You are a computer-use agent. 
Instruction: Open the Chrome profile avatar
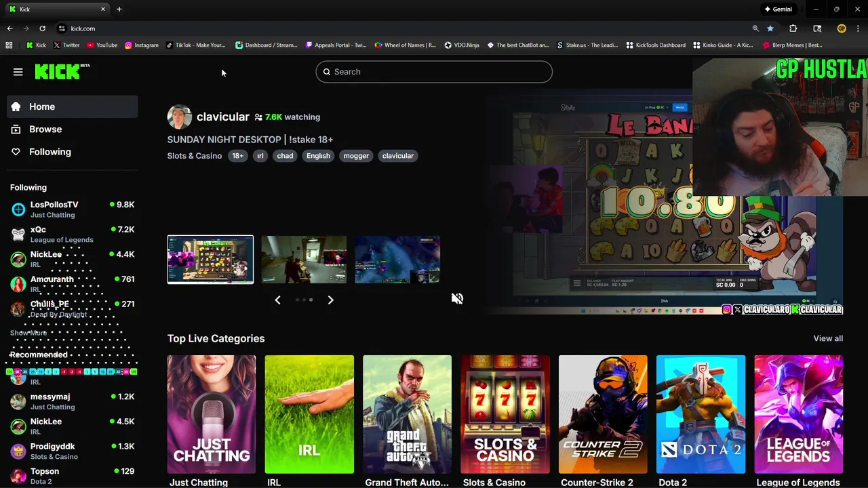pos(842,28)
